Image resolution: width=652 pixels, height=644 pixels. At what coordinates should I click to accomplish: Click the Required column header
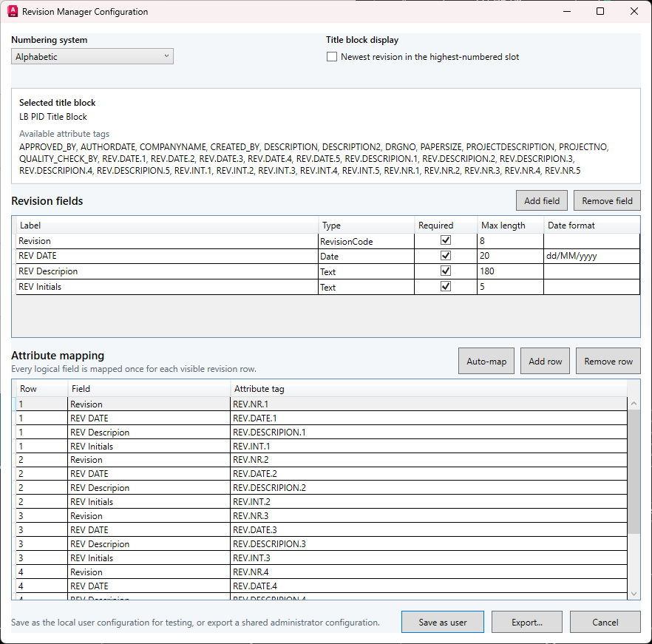point(446,225)
